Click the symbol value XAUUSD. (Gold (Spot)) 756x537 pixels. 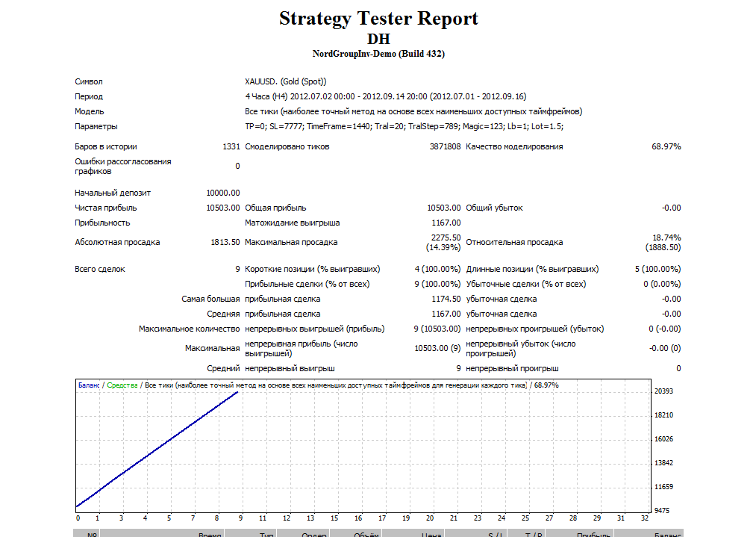[x=285, y=81]
